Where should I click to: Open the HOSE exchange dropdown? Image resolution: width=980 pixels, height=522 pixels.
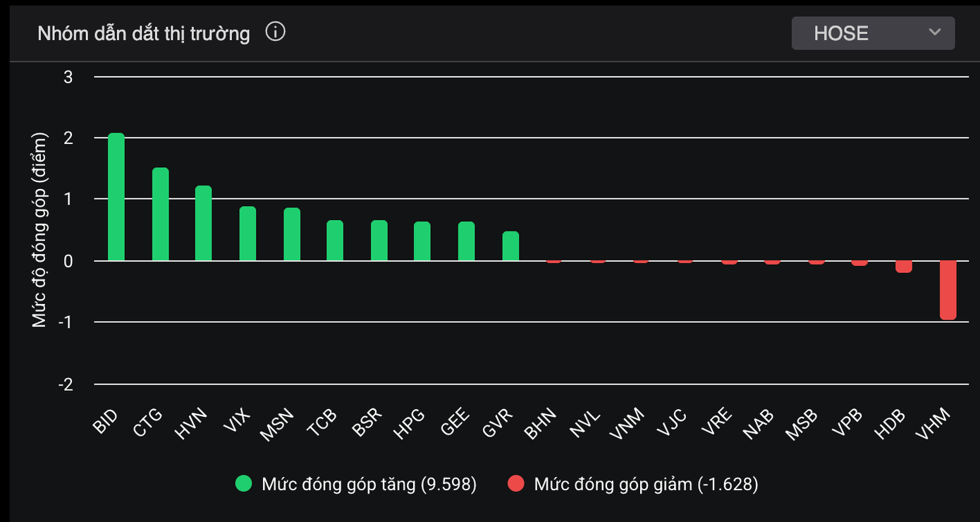click(x=873, y=33)
